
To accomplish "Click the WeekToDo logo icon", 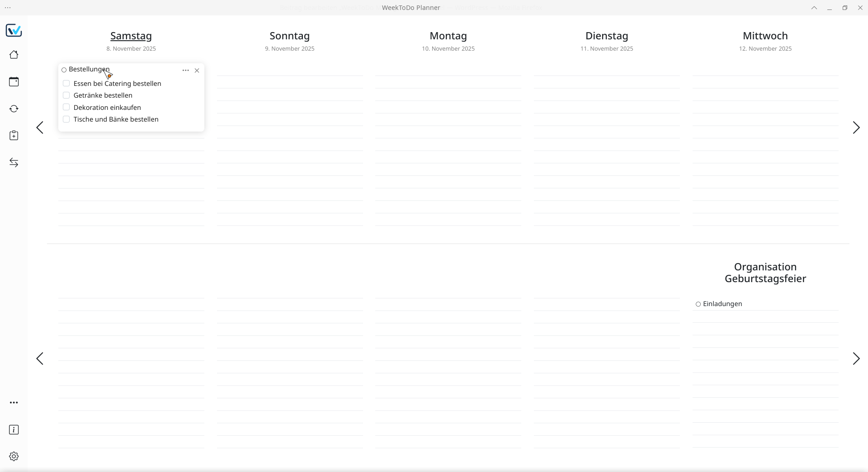I will point(14,30).
